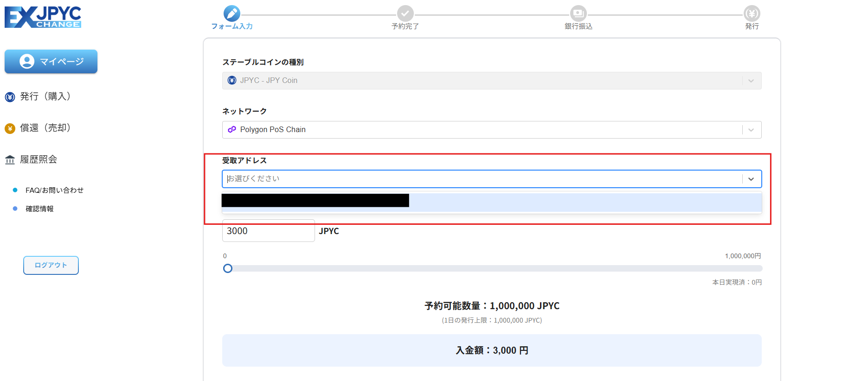Click the 予約完了 step checkmark icon
The image size is (868, 381).
coord(405,13)
